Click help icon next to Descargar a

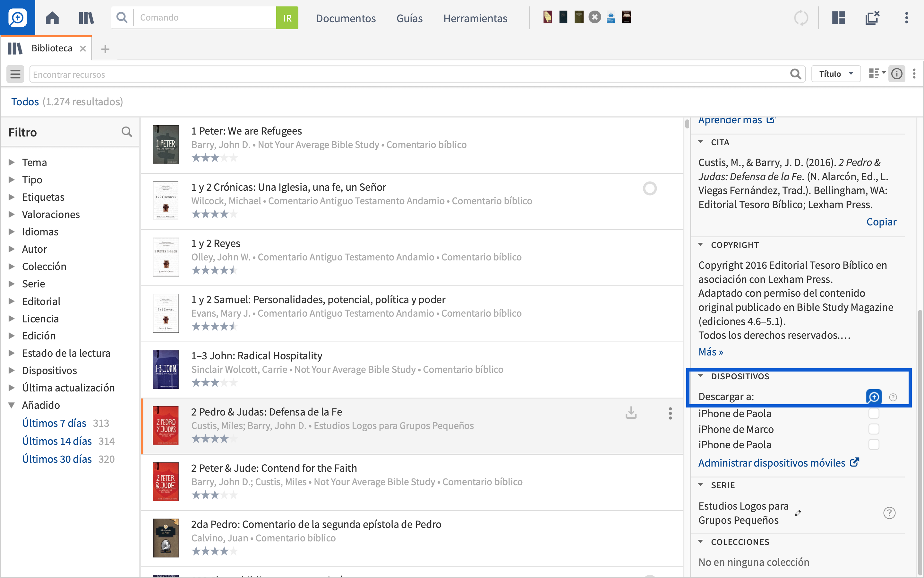pos(893,397)
